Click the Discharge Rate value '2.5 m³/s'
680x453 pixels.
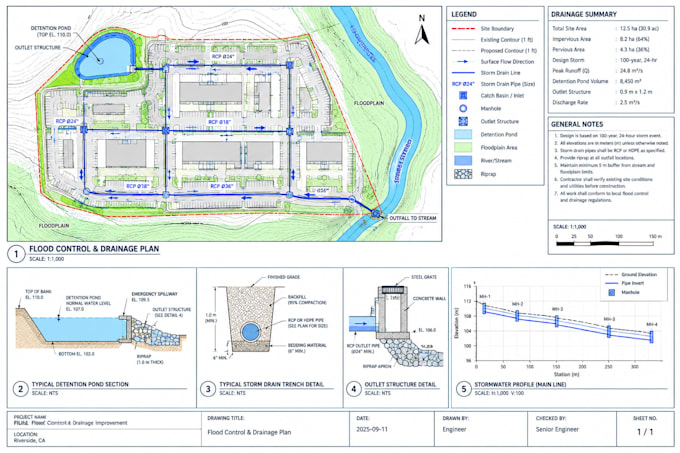[x=630, y=102]
